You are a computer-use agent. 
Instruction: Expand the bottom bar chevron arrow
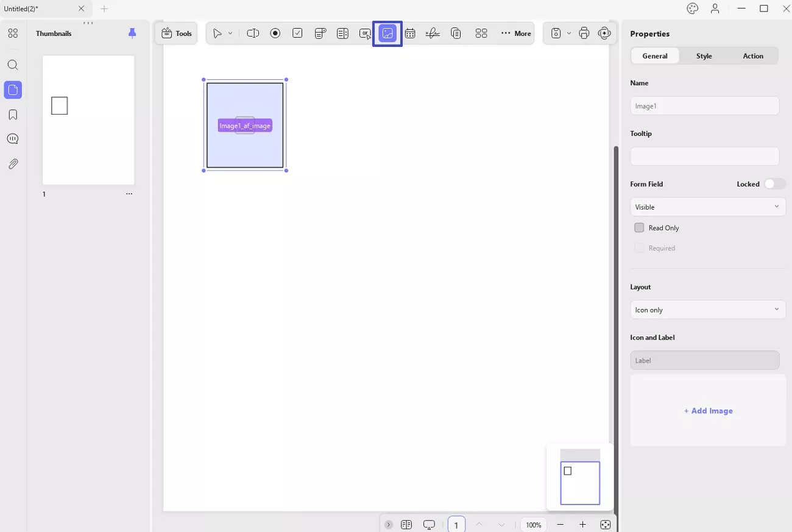(x=389, y=525)
